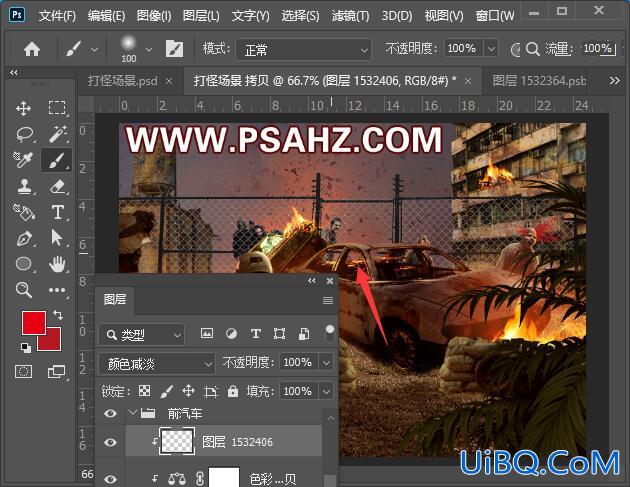Reset to default black and white colors
630x487 pixels.
tap(26, 348)
